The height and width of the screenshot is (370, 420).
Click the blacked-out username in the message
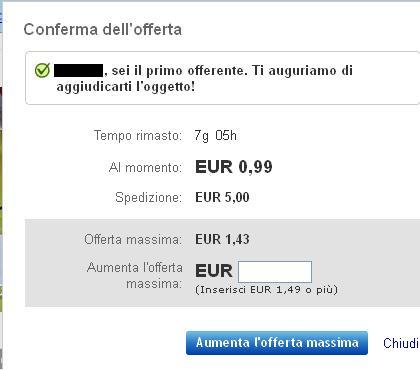tap(79, 71)
